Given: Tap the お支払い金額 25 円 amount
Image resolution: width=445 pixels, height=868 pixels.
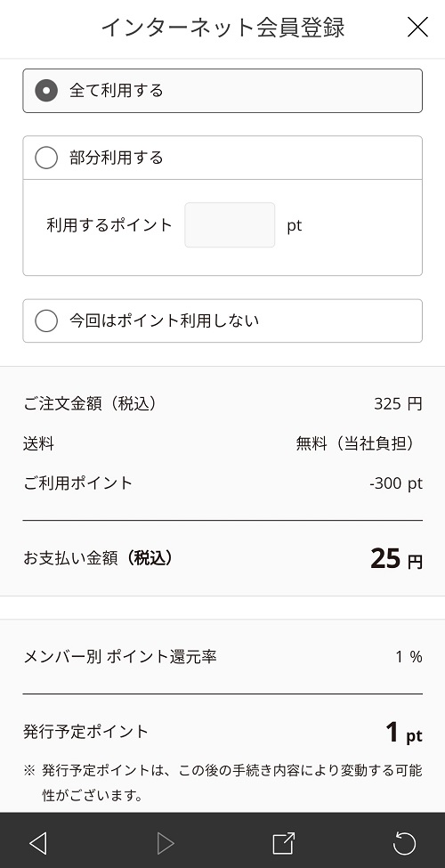Looking at the screenshot, I should point(396,558).
